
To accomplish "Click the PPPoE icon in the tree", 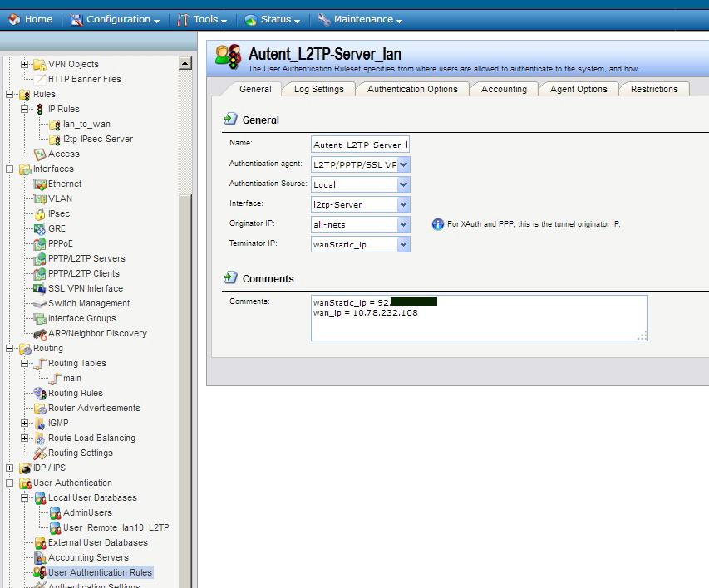I will [40, 243].
